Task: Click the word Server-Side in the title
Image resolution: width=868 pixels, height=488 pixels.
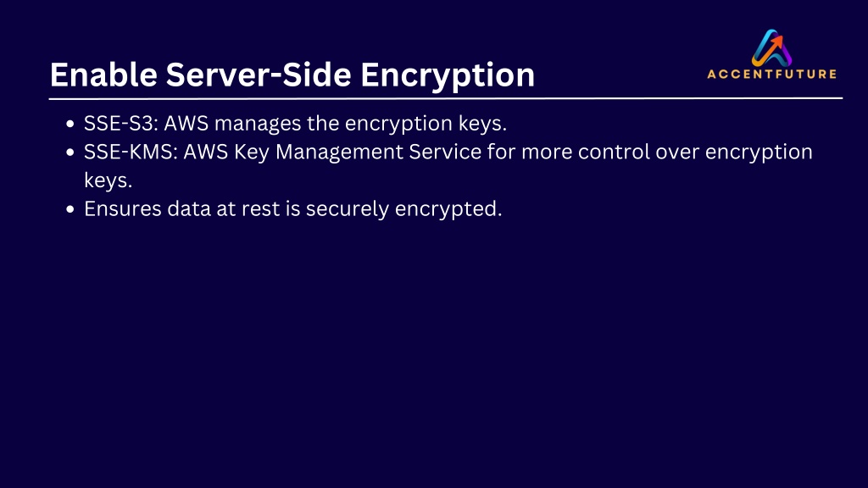Action: tap(259, 75)
